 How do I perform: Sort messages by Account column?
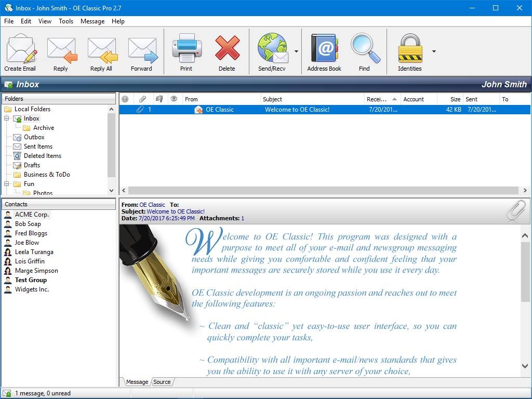click(x=419, y=99)
